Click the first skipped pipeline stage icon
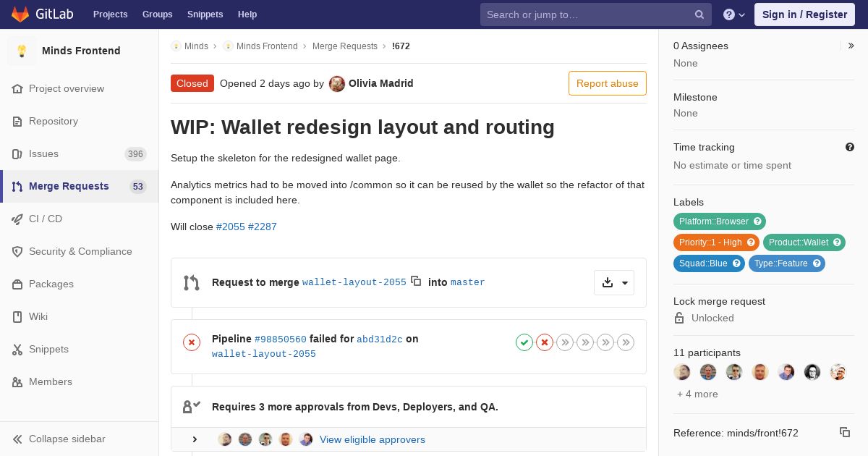 565,342
